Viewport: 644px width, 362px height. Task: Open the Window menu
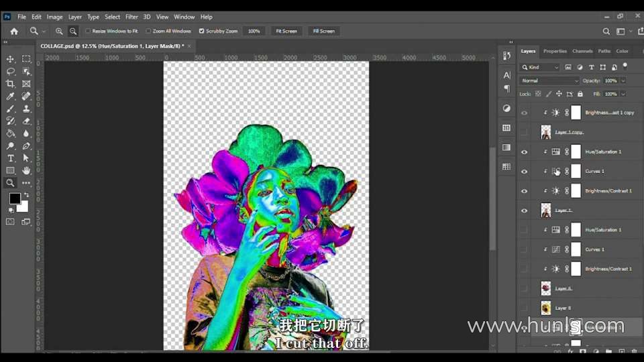tap(184, 17)
